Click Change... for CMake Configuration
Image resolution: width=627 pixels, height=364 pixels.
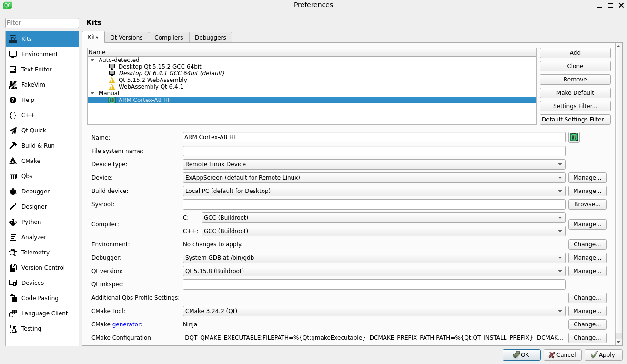pyautogui.click(x=587, y=338)
